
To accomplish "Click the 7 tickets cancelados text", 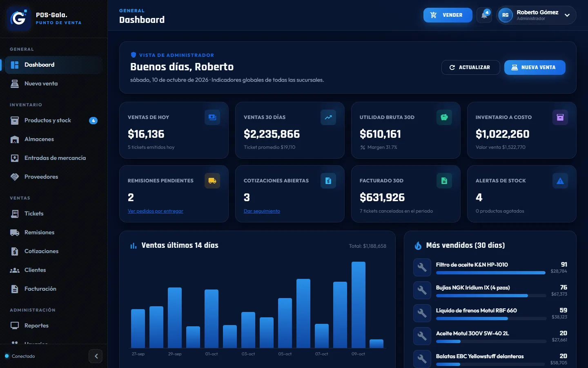I will click(396, 211).
